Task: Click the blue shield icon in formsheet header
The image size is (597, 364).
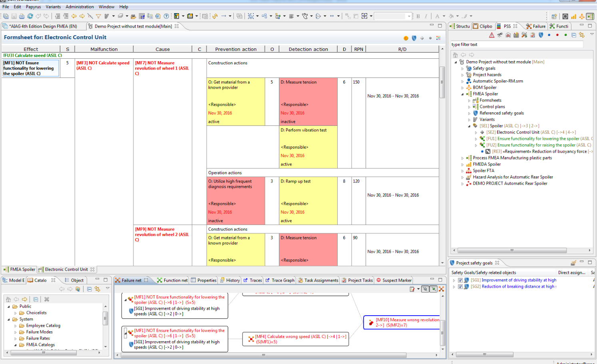Action: 414,38
